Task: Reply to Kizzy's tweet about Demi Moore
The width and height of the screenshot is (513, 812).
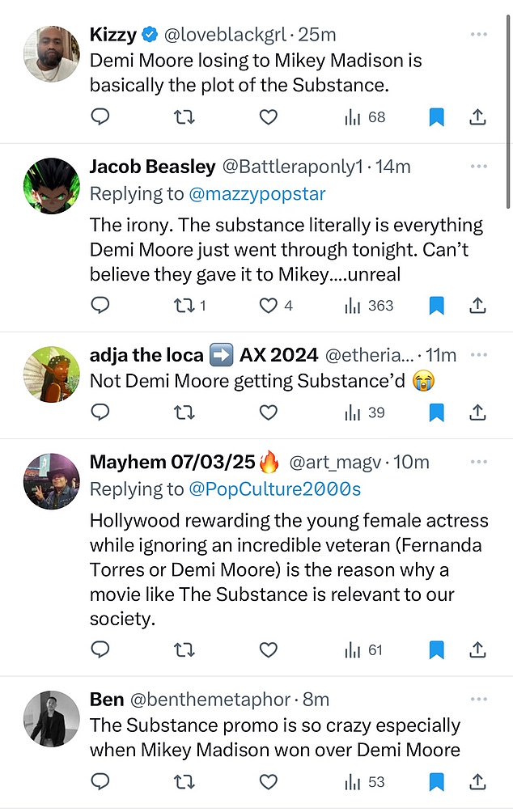Action: coord(100,117)
